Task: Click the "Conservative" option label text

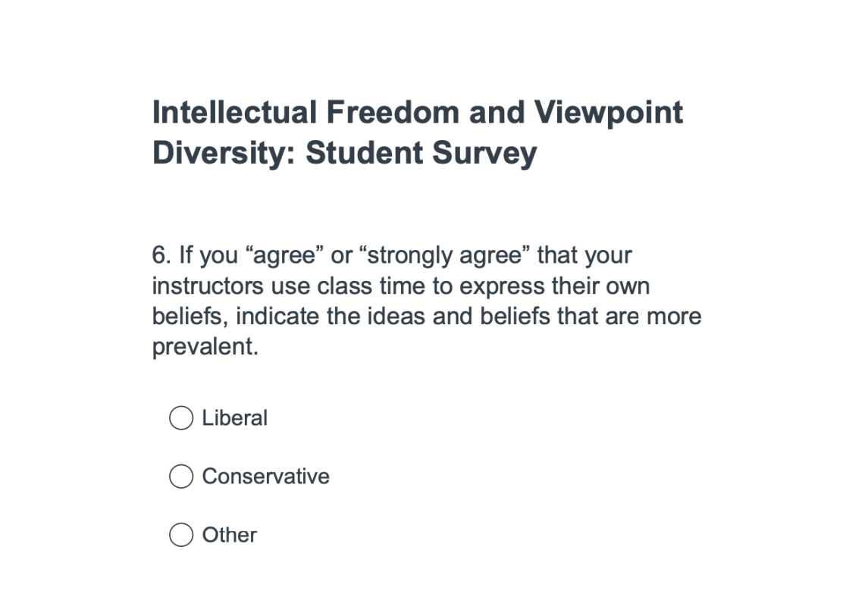Action: (266, 476)
